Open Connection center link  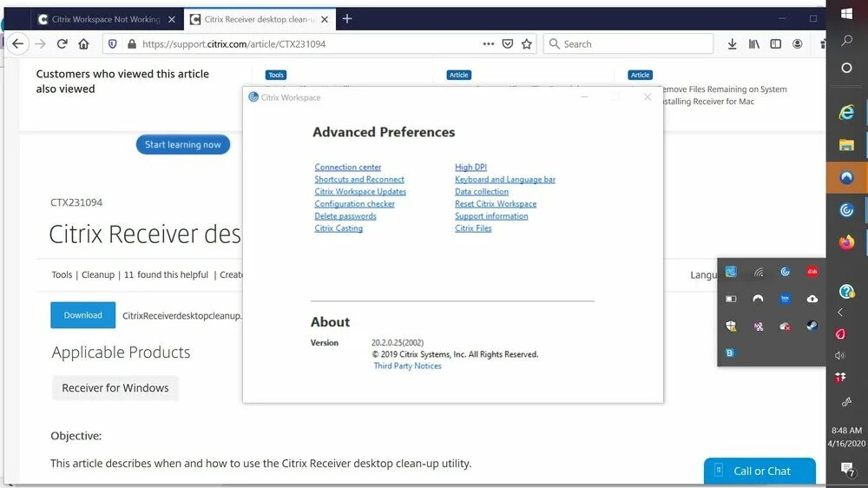348,167
